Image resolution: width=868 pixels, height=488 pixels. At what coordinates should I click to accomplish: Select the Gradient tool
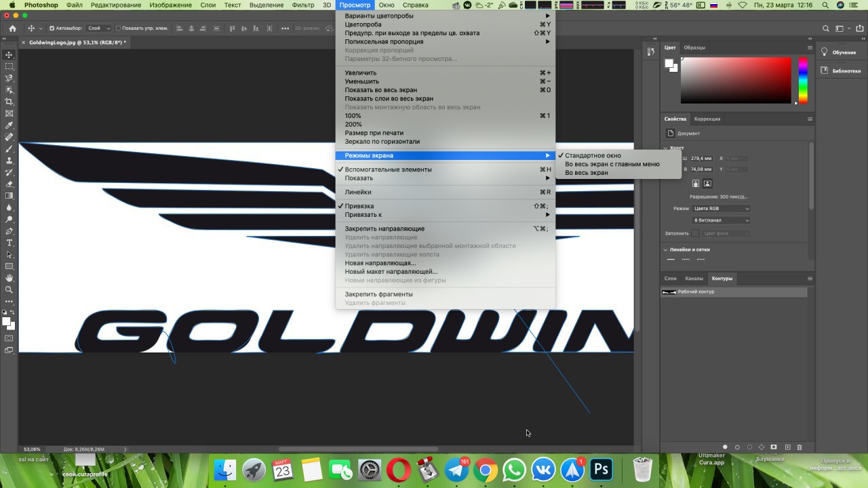tap(9, 196)
